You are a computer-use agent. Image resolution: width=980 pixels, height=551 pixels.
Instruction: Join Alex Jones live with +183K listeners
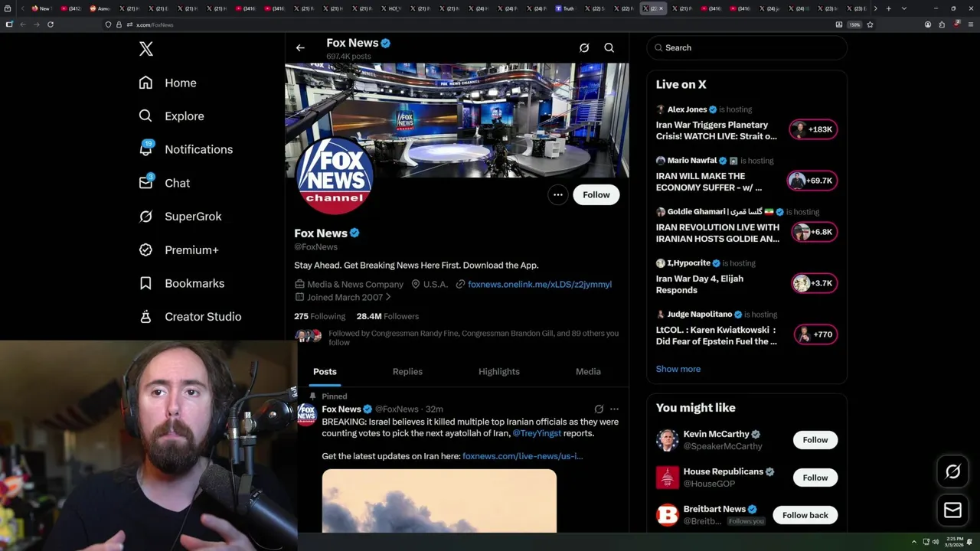[x=814, y=129]
